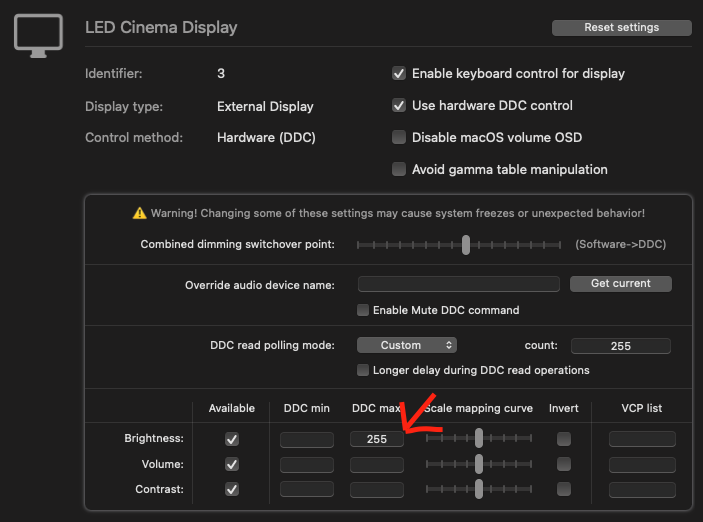Click the Override audio device name field

[x=458, y=284]
